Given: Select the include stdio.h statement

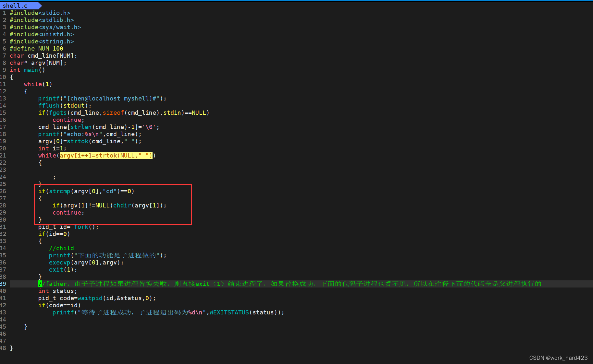Looking at the screenshot, I should (x=40, y=13).
